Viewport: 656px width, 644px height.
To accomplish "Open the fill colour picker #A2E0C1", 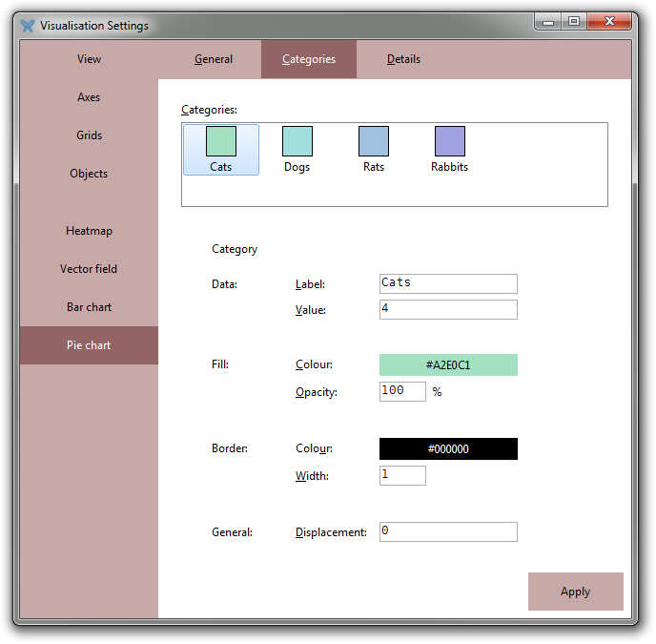I will [448, 364].
